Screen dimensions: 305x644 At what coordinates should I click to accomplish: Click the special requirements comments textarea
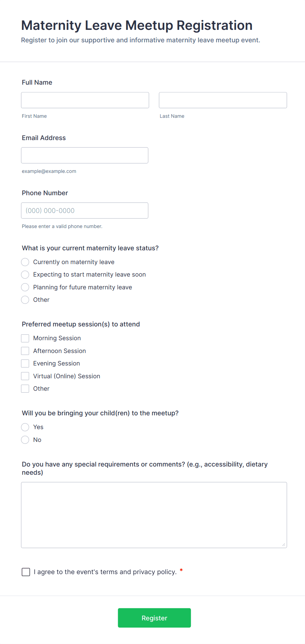click(154, 515)
